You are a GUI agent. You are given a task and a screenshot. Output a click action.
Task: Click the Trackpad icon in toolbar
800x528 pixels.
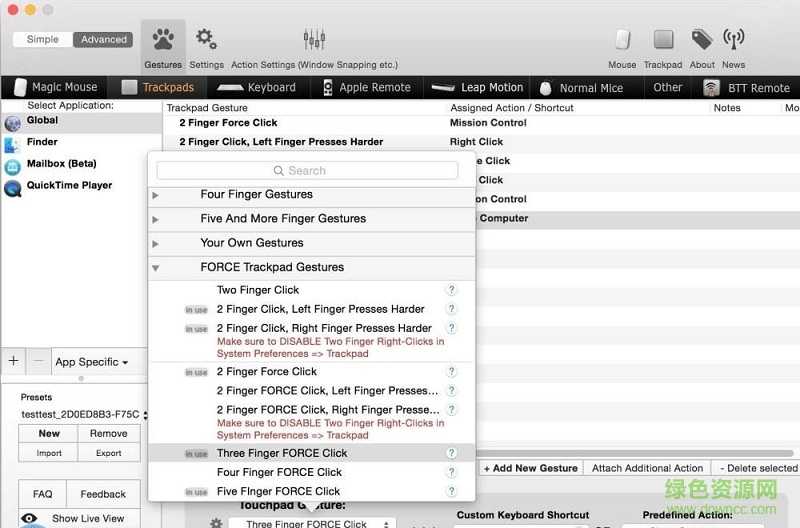tap(663, 39)
